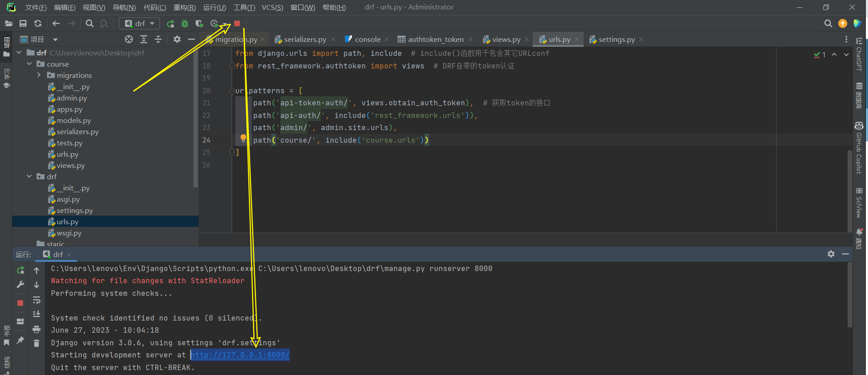Switch to the authtoken_token tab
Viewport: 868px width, 375px height.
pos(436,40)
